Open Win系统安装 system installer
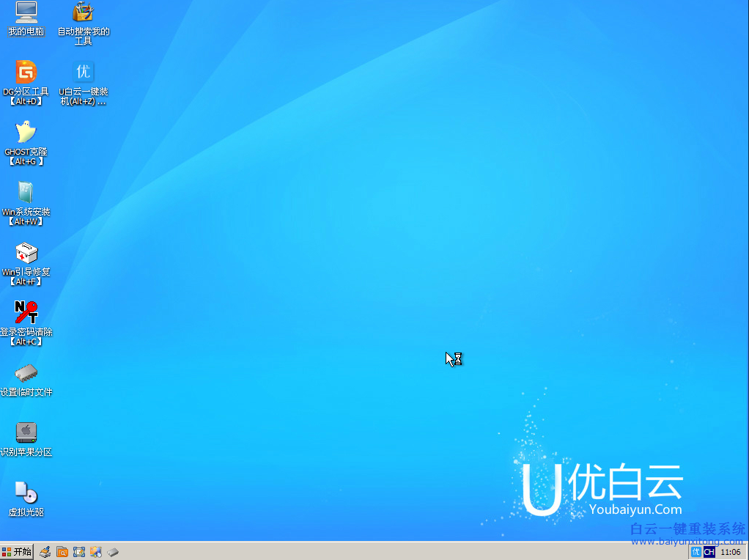This screenshot has width=749, height=560. point(26,193)
